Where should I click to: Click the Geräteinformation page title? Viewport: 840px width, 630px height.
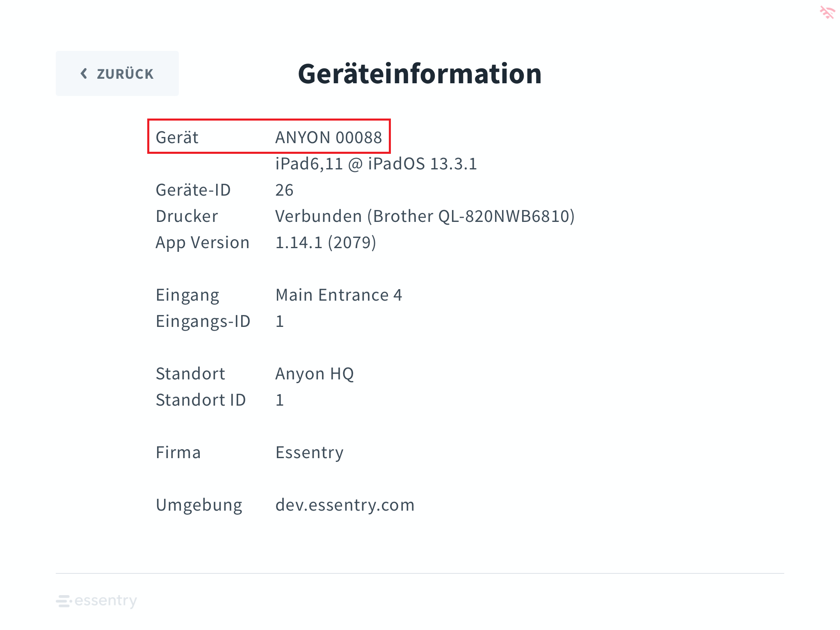[420, 74]
